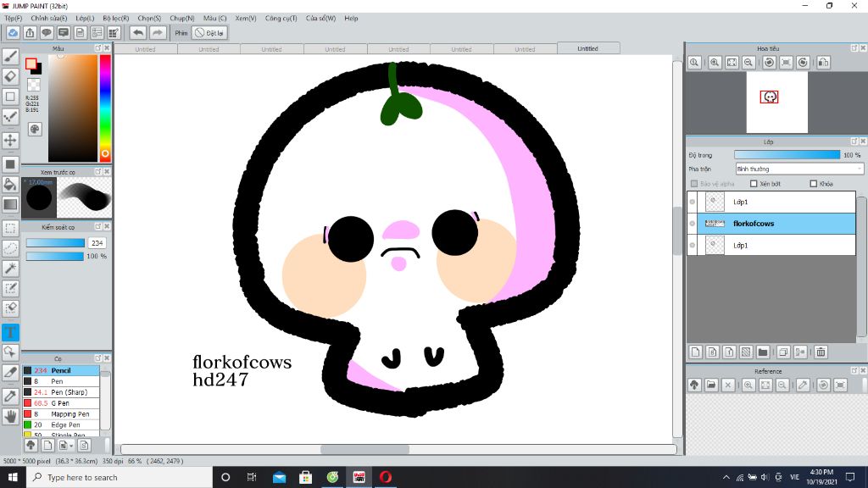868x488 pixels.
Task: Zoom out on the Navigator panel
Action: coord(748,63)
